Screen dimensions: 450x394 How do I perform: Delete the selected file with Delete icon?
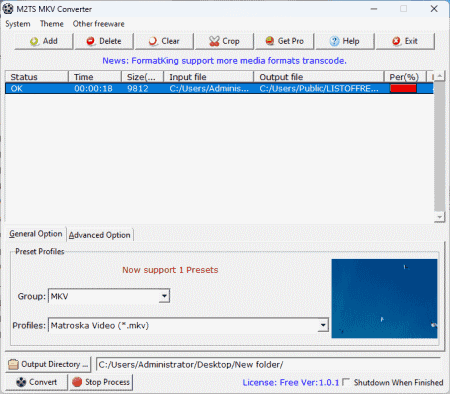90,41
